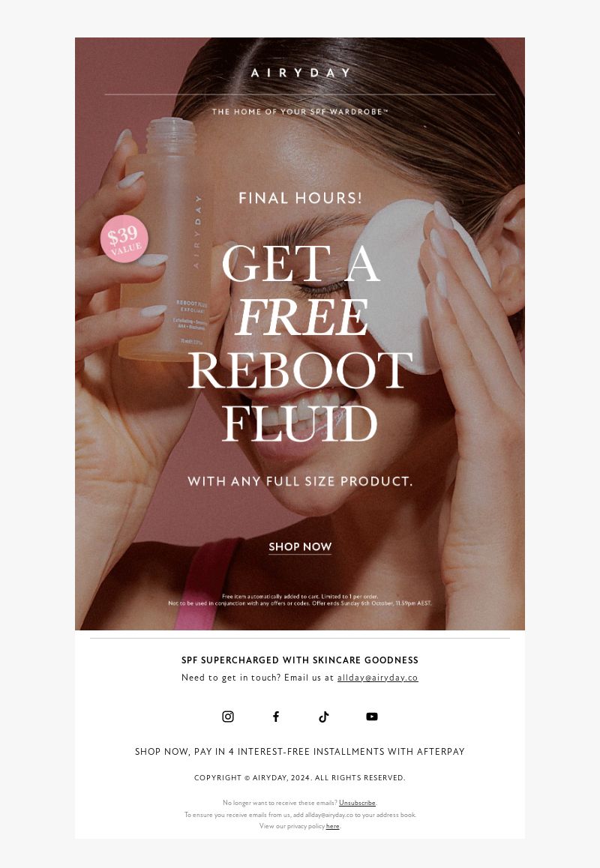Open the privacy policy 'here' link

[332, 826]
